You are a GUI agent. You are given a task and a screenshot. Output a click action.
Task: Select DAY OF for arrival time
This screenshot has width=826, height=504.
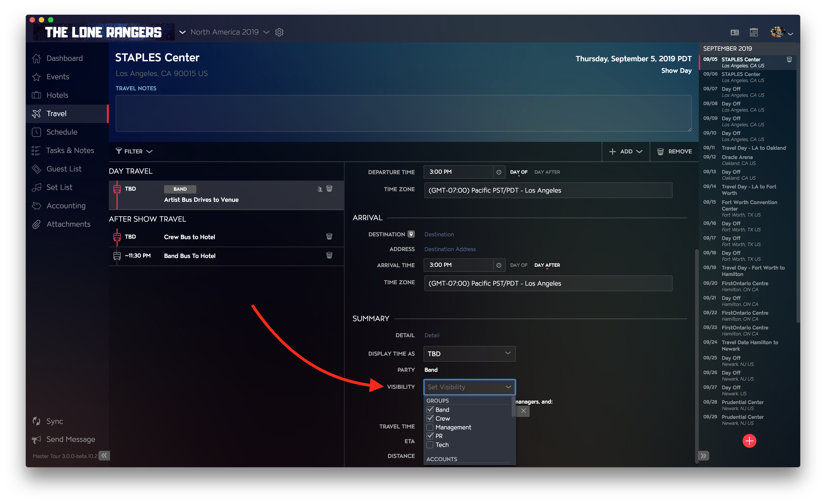(x=519, y=265)
